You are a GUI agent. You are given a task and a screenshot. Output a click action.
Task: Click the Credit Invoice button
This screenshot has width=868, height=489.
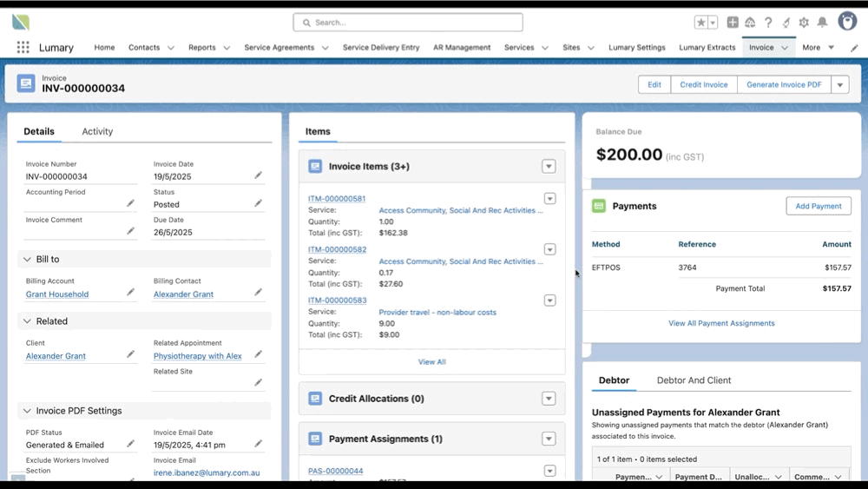pyautogui.click(x=703, y=84)
